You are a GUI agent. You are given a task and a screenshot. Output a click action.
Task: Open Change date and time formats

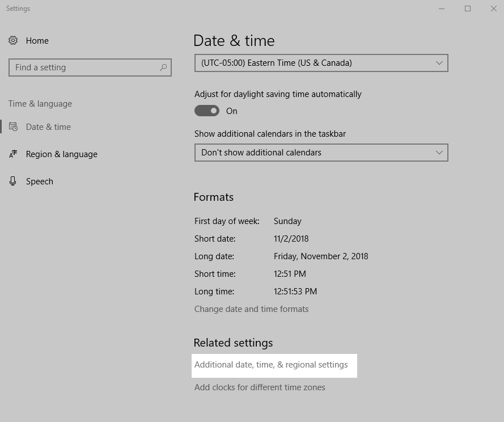coord(251,309)
